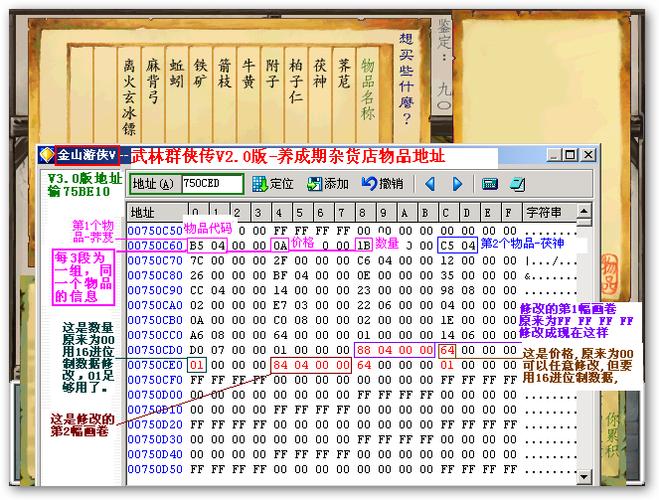Select address row 00750C90
The height and width of the screenshot is (500, 659).
point(155,290)
